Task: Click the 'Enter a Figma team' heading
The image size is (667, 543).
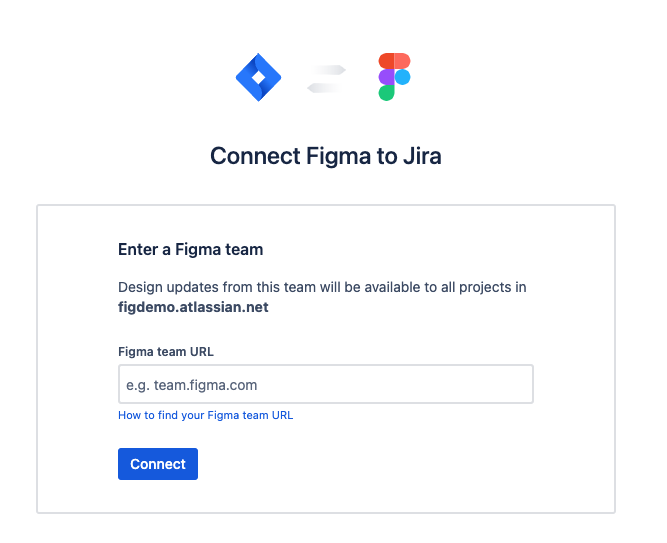Action: pos(190,249)
